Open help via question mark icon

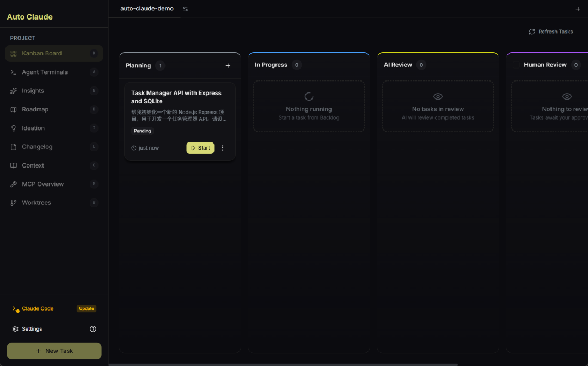(93, 329)
